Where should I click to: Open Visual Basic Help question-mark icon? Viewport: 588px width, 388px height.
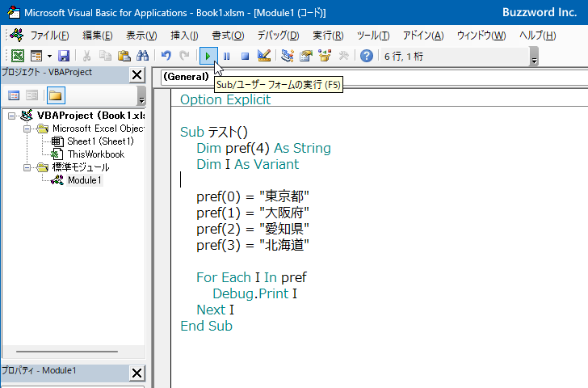(x=367, y=56)
